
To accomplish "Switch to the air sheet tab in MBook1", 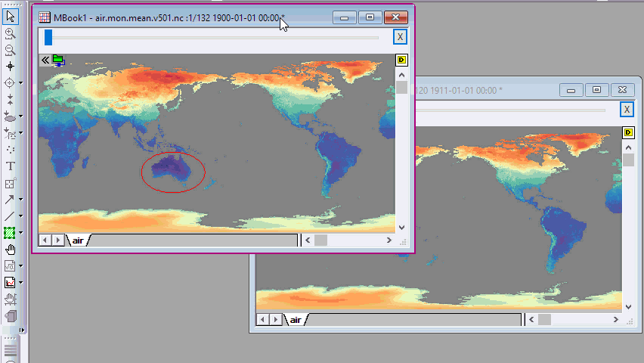I will point(78,240).
